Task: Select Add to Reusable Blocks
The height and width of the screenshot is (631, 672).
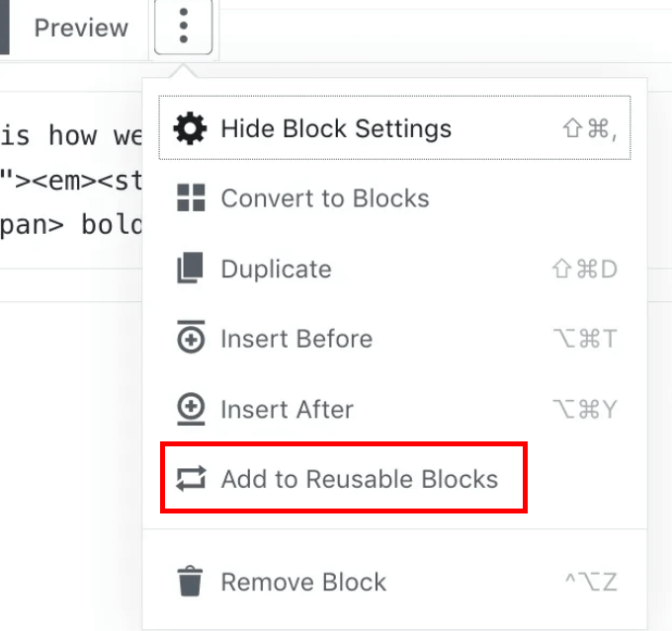Action: [x=344, y=478]
